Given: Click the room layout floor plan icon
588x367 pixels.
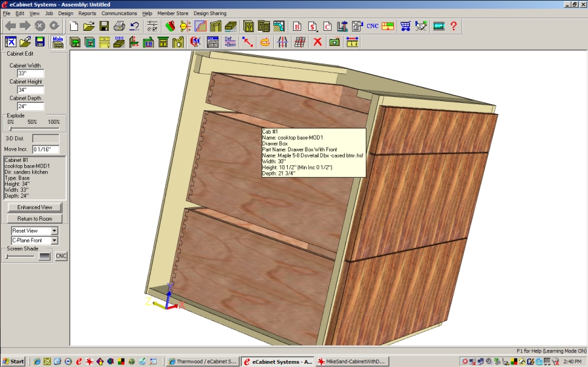Looking at the screenshot, I should tap(279, 26).
